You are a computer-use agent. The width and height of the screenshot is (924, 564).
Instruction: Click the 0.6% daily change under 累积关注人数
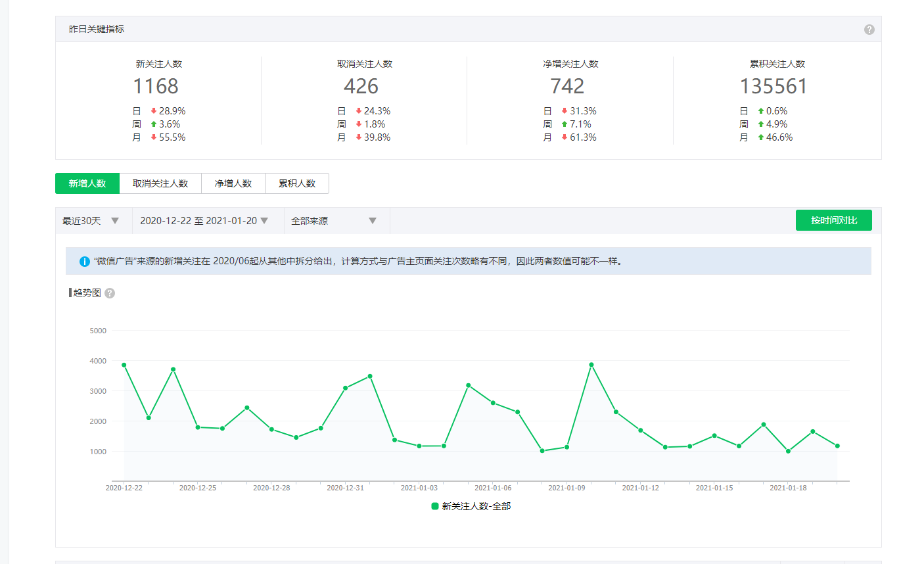777,111
